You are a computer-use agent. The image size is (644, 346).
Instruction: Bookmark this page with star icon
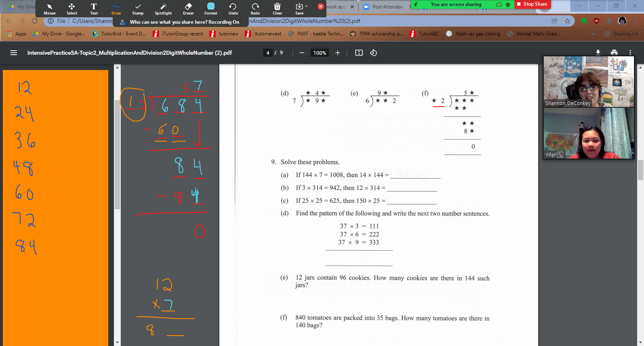568,21
